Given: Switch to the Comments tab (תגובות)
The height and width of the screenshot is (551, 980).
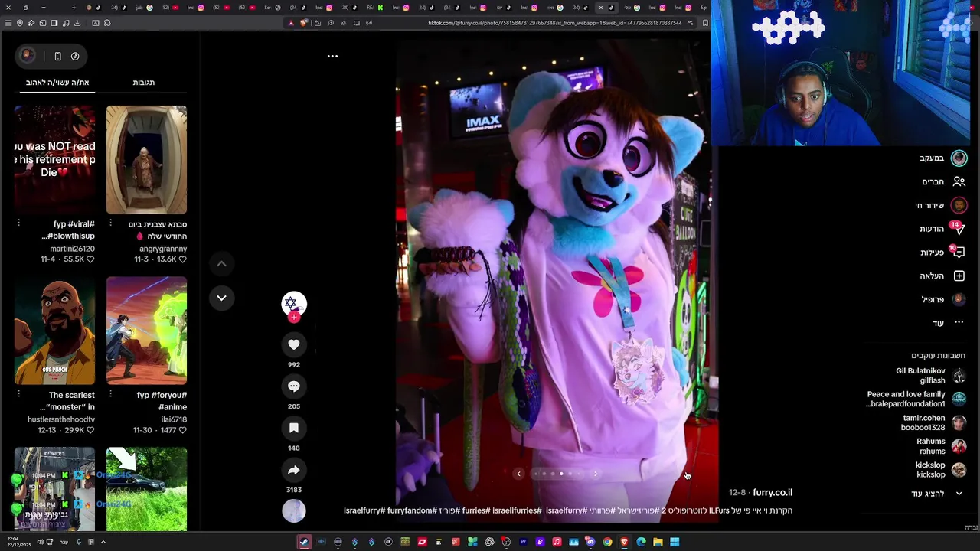Looking at the screenshot, I should 144,83.
